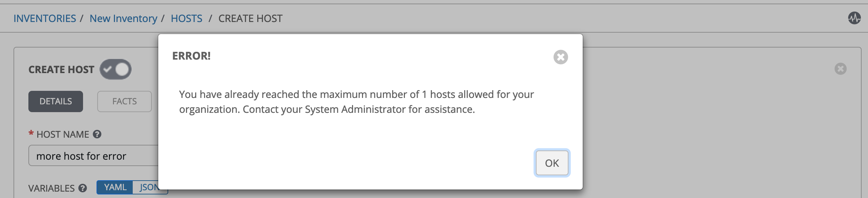This screenshot has width=868, height=198.
Task: Click the Create Host breadcrumb text
Action: (250, 18)
